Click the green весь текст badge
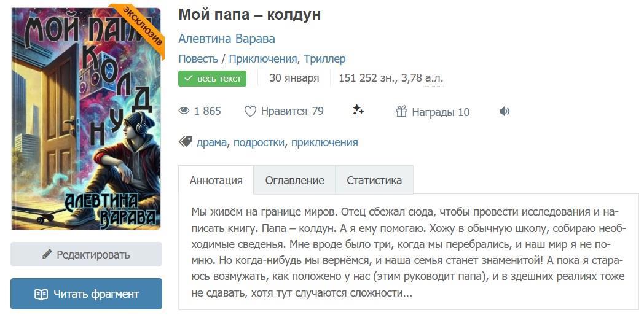The image size is (644, 315). (x=212, y=79)
